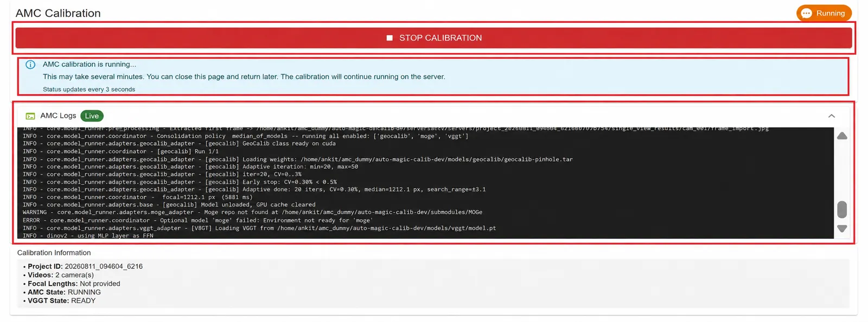Click the log scrollbar thumb
868x322 pixels.
pos(842,209)
